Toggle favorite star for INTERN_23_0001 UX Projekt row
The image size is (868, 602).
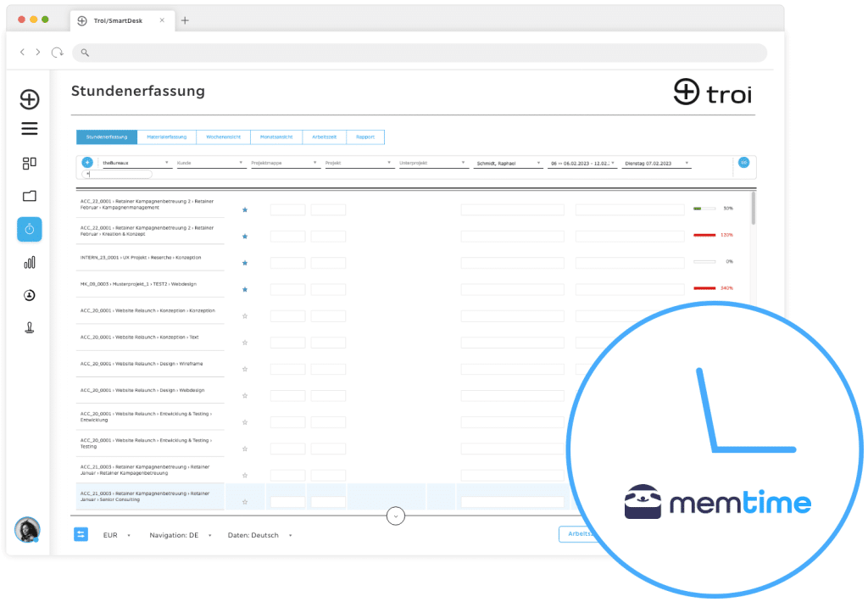(245, 263)
